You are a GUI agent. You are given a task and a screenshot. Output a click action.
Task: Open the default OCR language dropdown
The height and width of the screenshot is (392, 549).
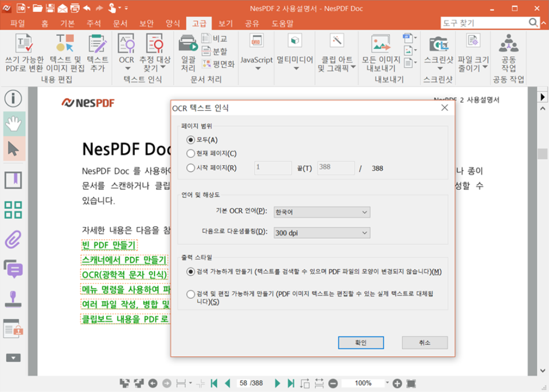[322, 212]
